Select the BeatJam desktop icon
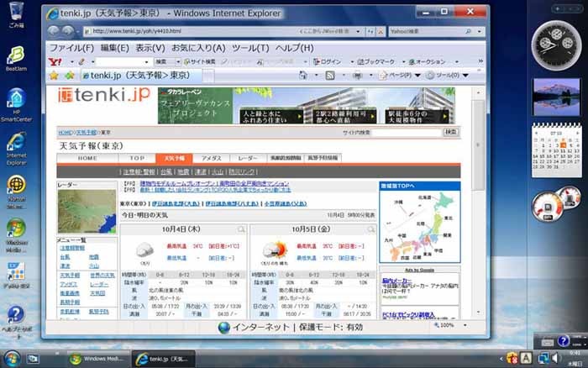 (16, 59)
